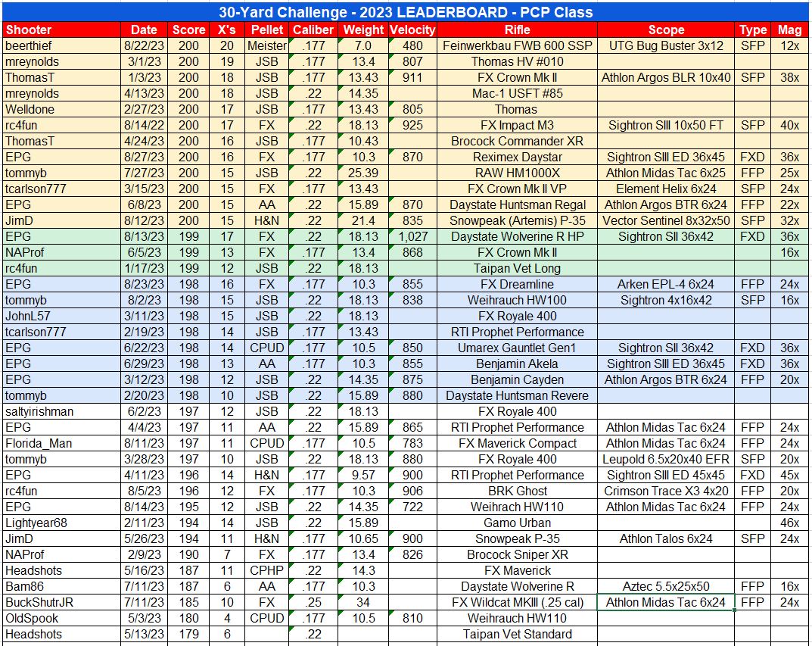Click the Reximex Daystar rifle cell
The width and height of the screenshot is (812, 646).
click(517, 157)
